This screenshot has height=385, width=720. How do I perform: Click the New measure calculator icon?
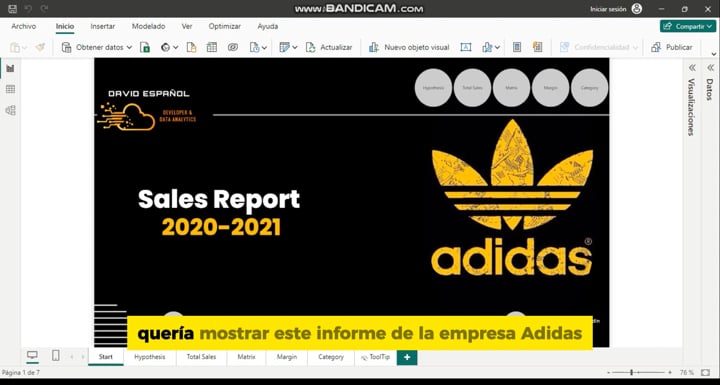click(x=517, y=47)
